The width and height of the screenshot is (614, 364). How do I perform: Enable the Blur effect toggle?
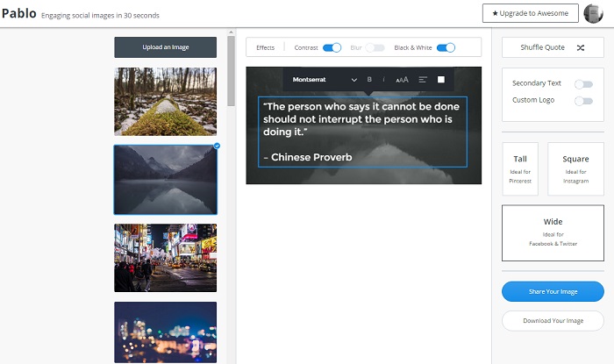[375, 47]
